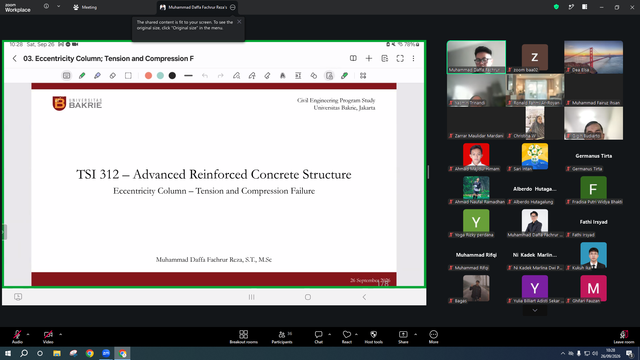The height and width of the screenshot is (360, 640).
Task: Toggle the highlighted page lock icon in the note toolbar
Action: tap(329, 76)
